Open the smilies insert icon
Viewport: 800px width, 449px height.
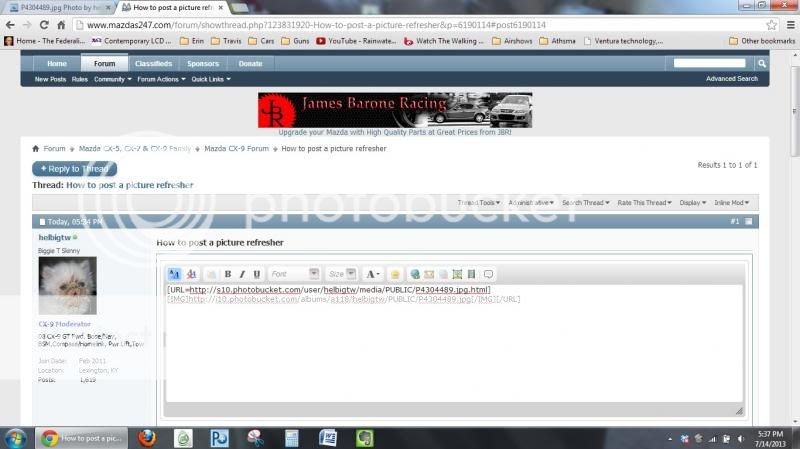[x=395, y=274]
